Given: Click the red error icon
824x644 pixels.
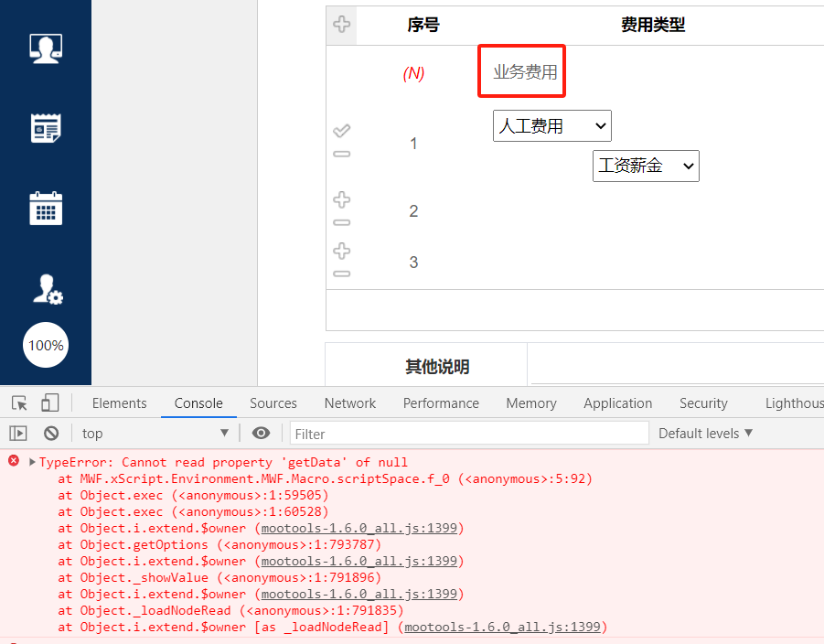Looking at the screenshot, I should (14, 461).
